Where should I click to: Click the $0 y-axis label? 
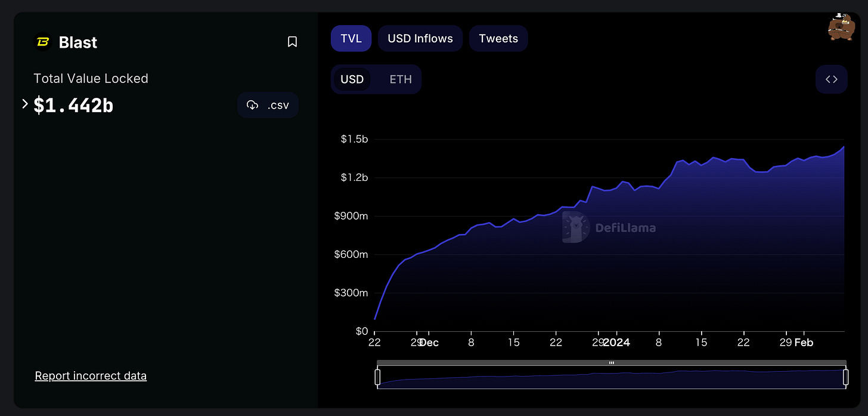coord(361,331)
